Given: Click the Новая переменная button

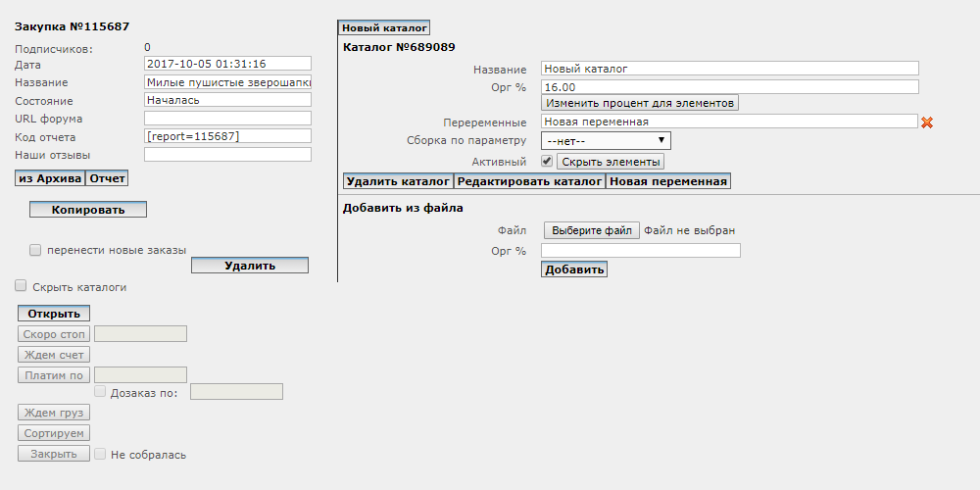Looking at the screenshot, I should 668,181.
